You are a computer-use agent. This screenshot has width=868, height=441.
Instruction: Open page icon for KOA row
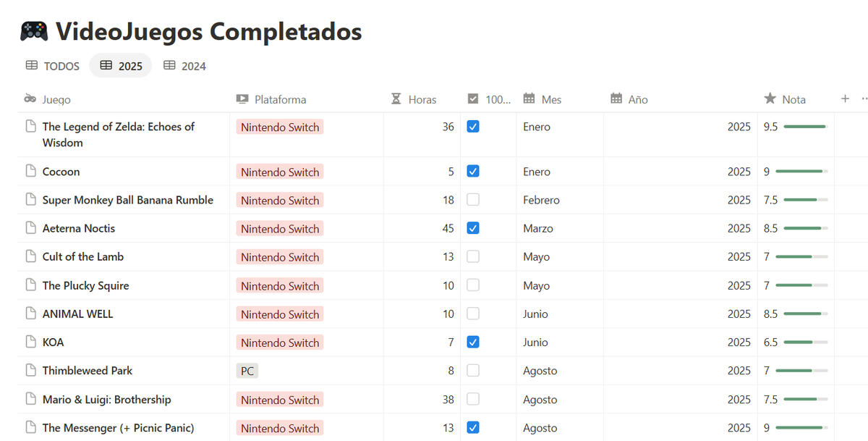tap(30, 342)
